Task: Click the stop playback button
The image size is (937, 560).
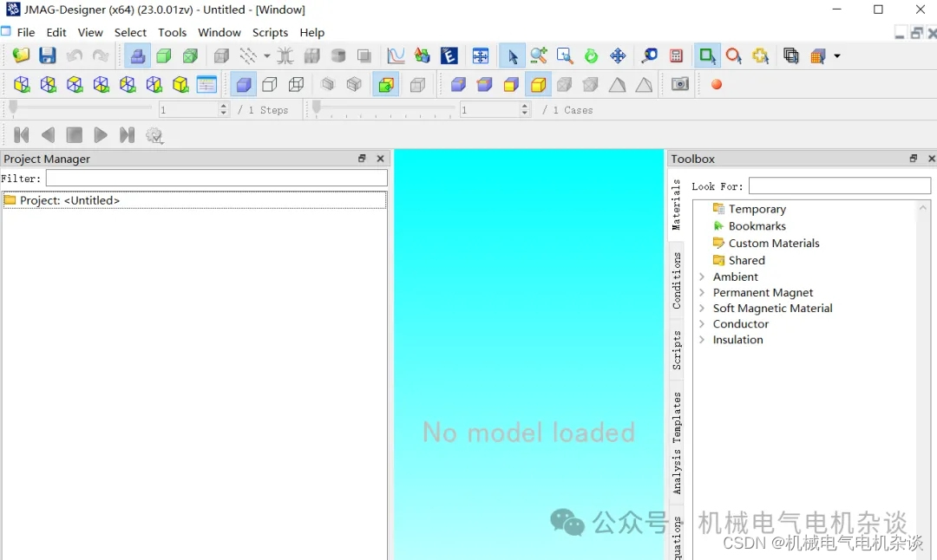Action: (74, 135)
